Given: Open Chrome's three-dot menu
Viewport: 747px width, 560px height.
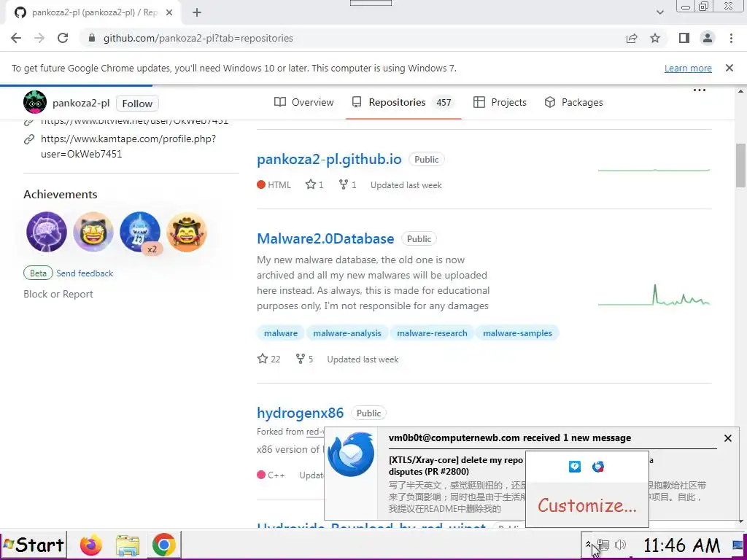Looking at the screenshot, I should [x=731, y=38].
